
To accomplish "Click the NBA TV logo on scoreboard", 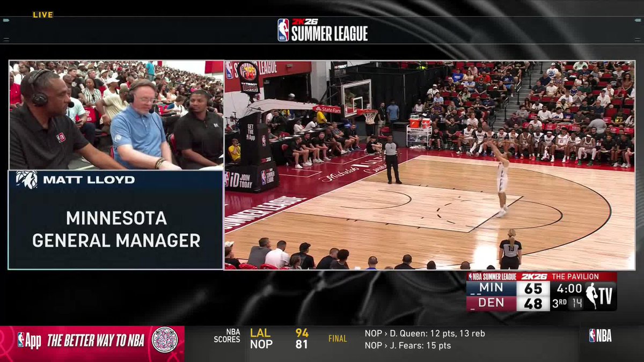I will click(601, 295).
